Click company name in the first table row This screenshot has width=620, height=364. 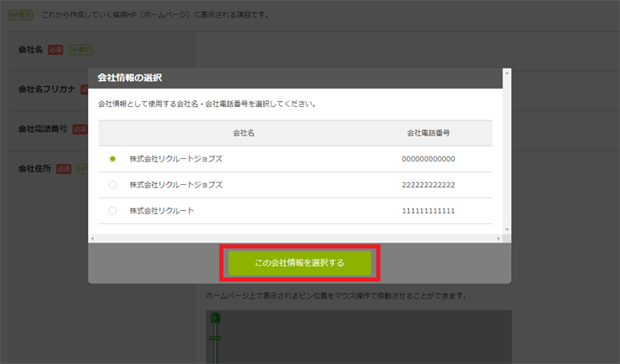[x=176, y=159]
